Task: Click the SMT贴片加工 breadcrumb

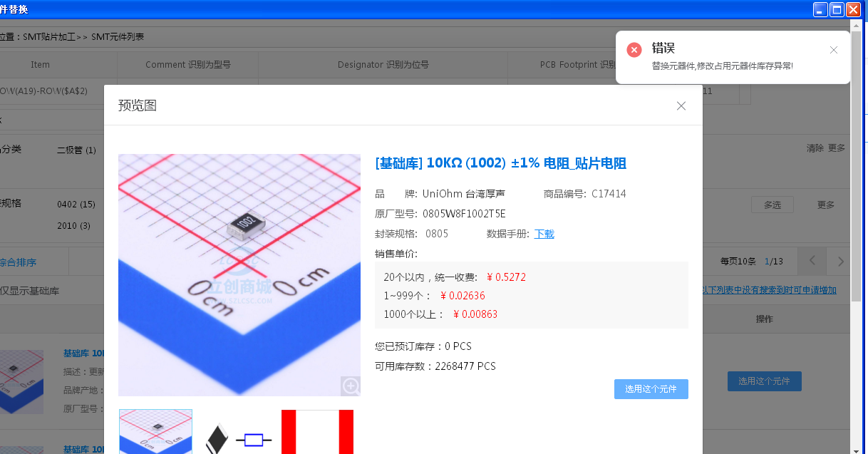Action: coord(49,36)
